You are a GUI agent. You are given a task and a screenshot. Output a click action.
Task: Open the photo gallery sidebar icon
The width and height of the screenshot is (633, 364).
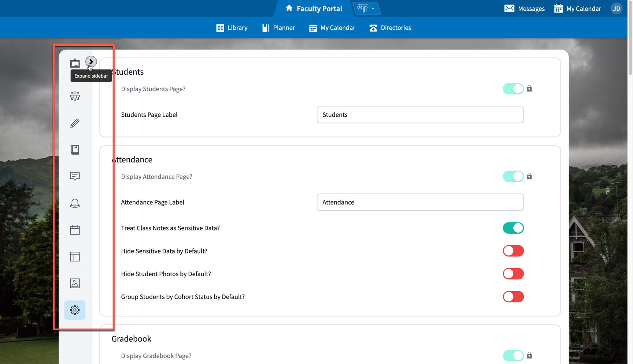tap(75, 283)
